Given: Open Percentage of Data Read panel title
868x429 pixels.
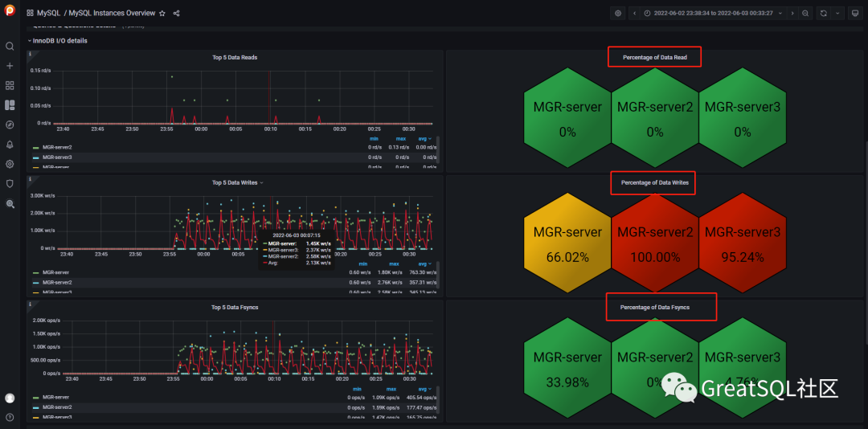Looking at the screenshot, I should click(654, 57).
